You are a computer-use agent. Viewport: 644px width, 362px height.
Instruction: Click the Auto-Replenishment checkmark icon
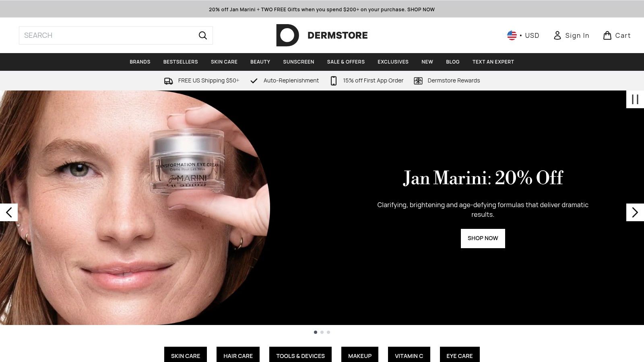point(254,81)
